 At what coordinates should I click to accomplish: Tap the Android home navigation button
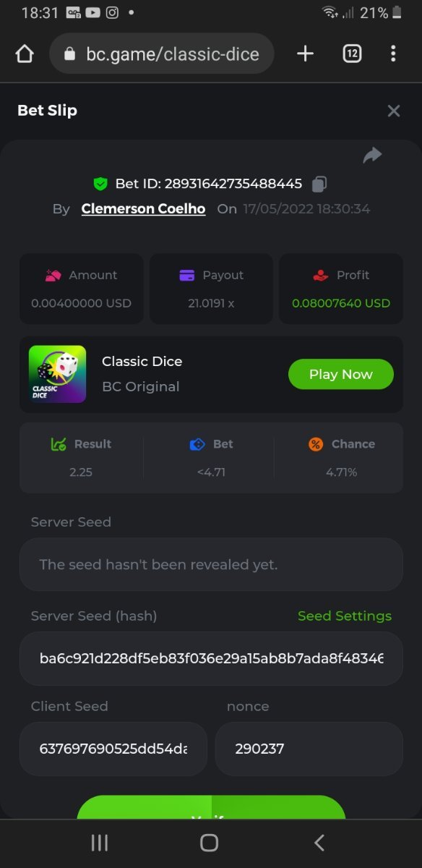point(210,843)
